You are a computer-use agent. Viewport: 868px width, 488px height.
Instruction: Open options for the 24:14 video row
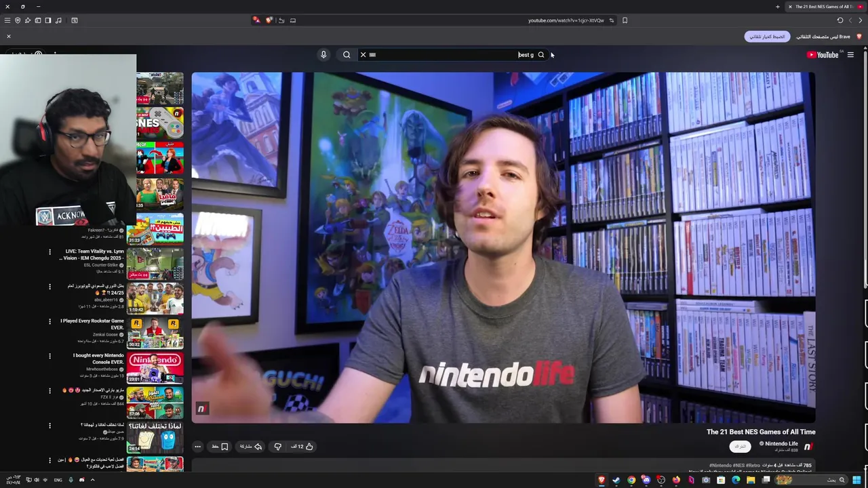(50, 426)
